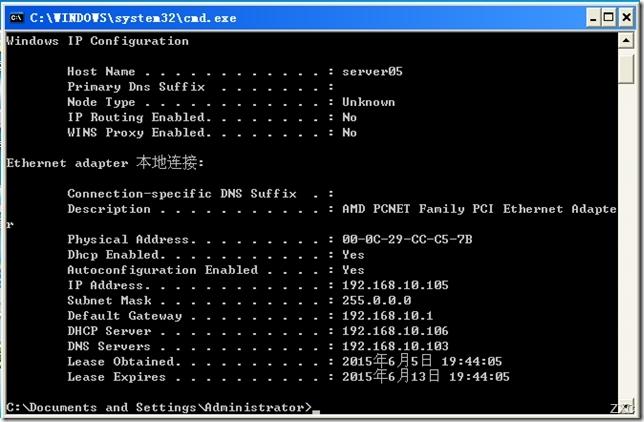Click the Default Gateway value 192.168.10.1
Image resolution: width=644 pixels, height=422 pixels.
[x=387, y=316]
